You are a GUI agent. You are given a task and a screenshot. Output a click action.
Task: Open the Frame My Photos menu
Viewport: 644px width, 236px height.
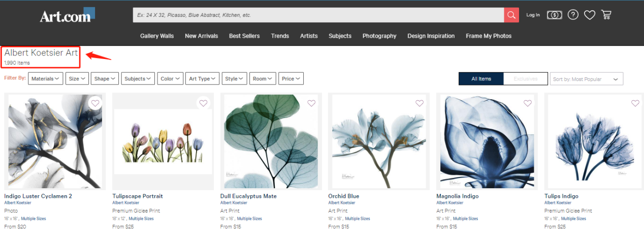click(x=489, y=36)
